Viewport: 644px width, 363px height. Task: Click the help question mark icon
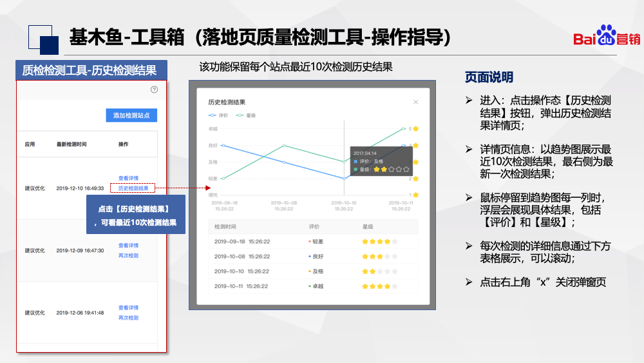click(154, 90)
